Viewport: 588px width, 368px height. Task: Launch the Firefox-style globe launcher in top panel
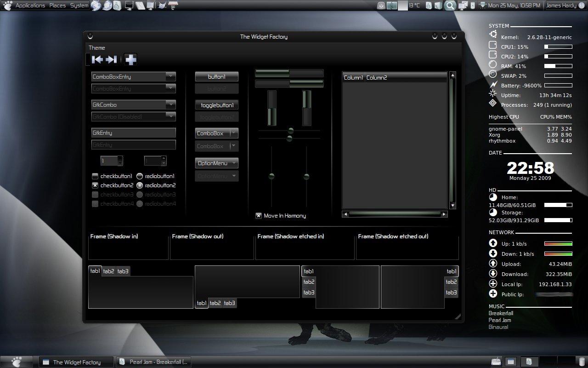[x=96, y=6]
